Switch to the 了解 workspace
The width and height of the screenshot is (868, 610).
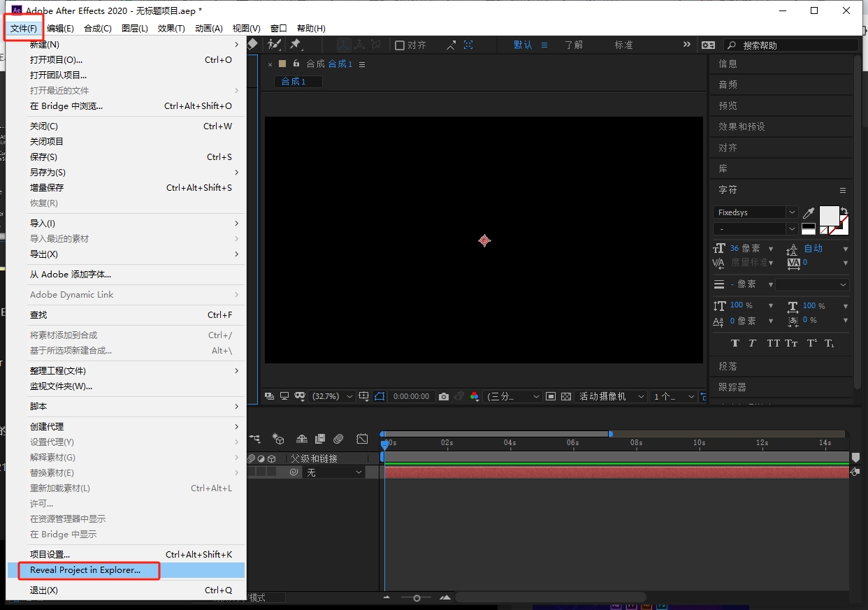pos(573,45)
